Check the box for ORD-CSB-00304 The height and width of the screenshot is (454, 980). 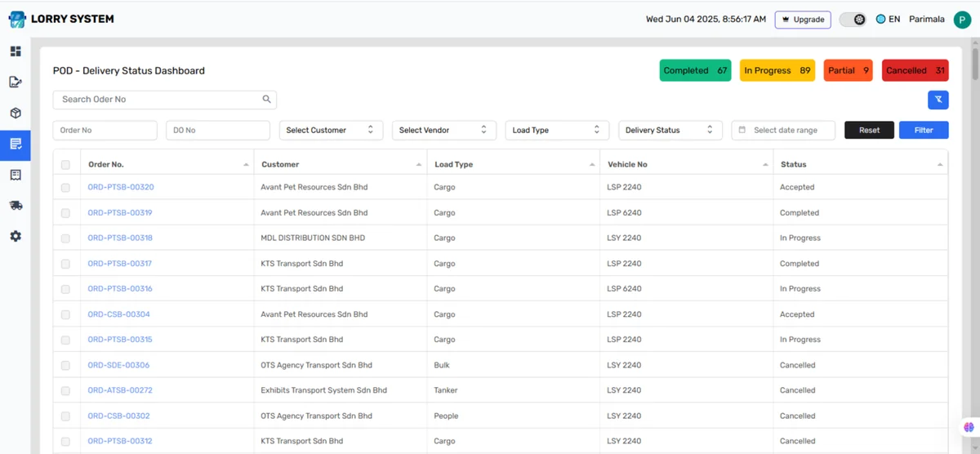click(65, 314)
